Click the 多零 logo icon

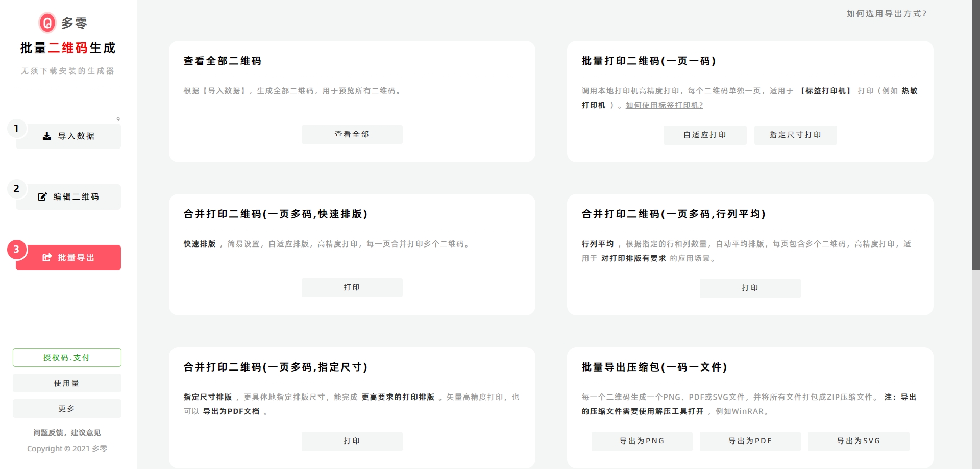pyautogui.click(x=47, y=22)
